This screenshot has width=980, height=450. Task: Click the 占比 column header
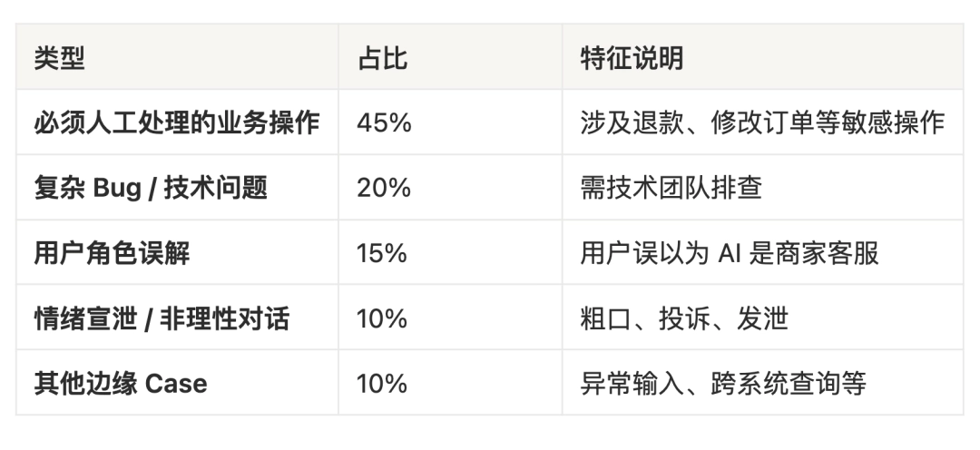coord(382,58)
